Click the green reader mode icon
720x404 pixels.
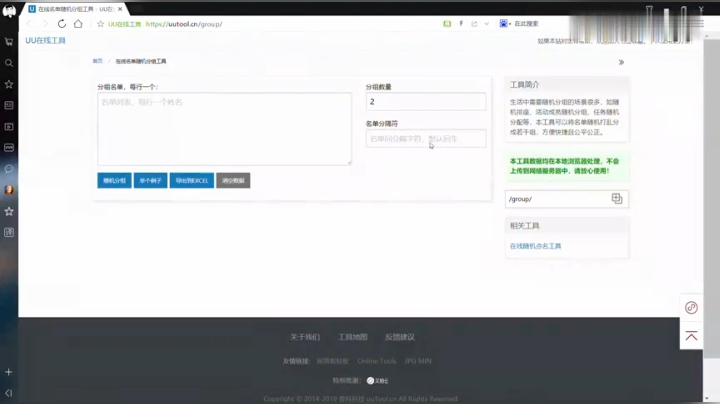447,23
